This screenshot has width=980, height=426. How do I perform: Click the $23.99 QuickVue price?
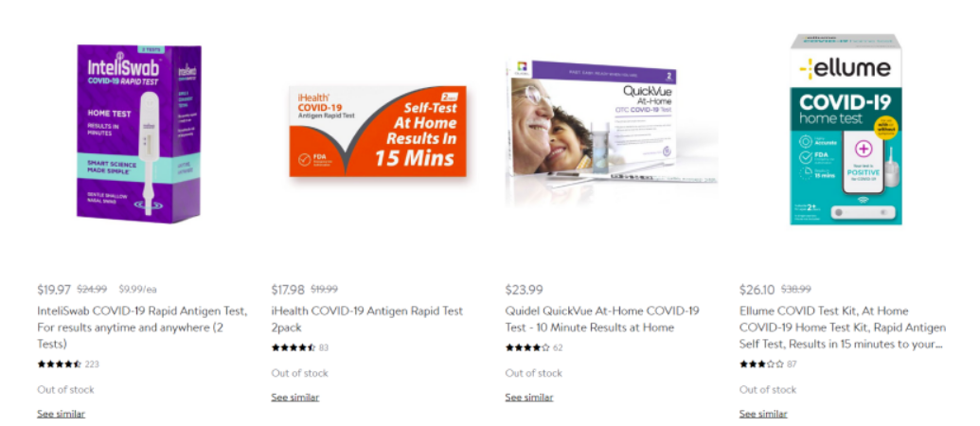pyautogui.click(x=524, y=289)
